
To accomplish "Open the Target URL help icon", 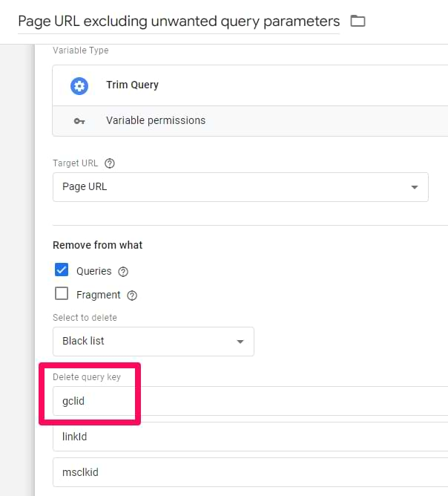I will coord(110,163).
